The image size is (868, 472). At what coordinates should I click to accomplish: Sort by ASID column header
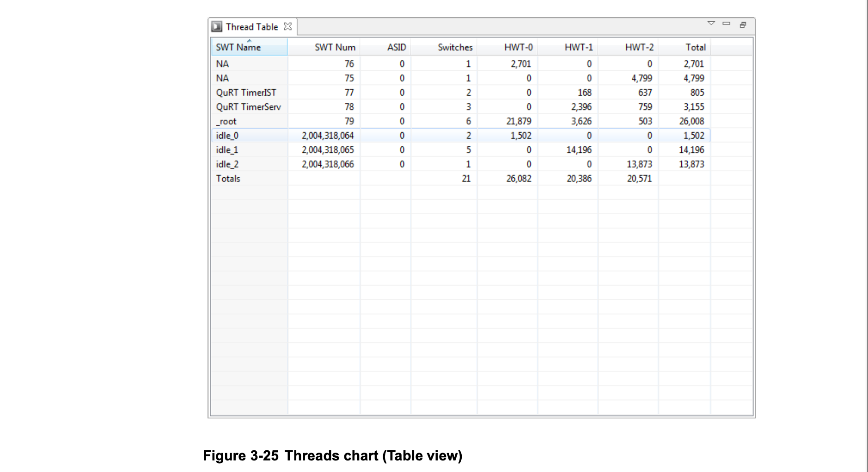(x=385, y=47)
